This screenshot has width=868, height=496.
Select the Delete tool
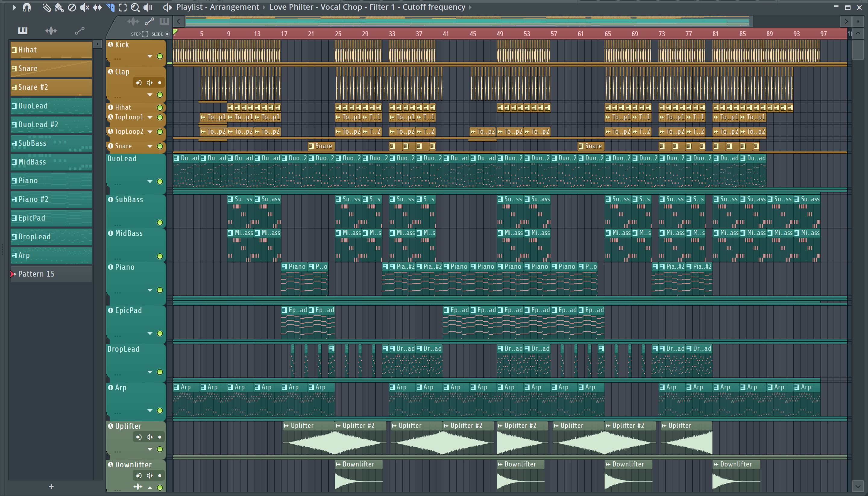pyautogui.click(x=72, y=7)
